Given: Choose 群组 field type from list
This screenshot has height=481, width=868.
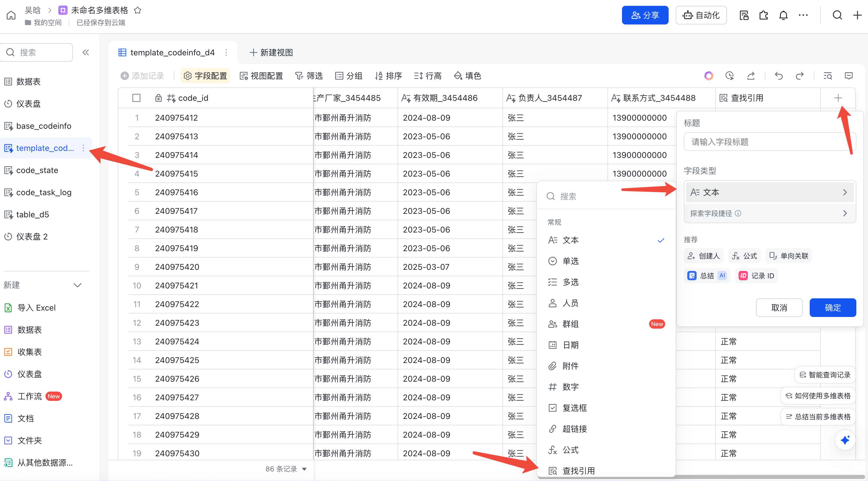Looking at the screenshot, I should (x=606, y=324).
